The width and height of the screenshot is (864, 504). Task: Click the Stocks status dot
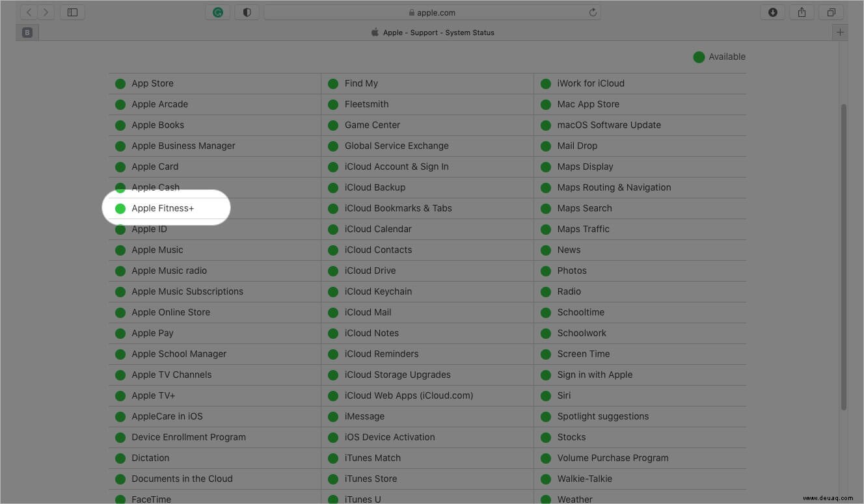coord(546,437)
